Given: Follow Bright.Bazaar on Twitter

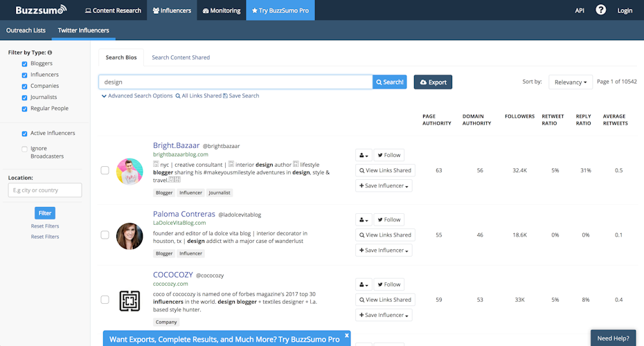Looking at the screenshot, I should (388, 155).
